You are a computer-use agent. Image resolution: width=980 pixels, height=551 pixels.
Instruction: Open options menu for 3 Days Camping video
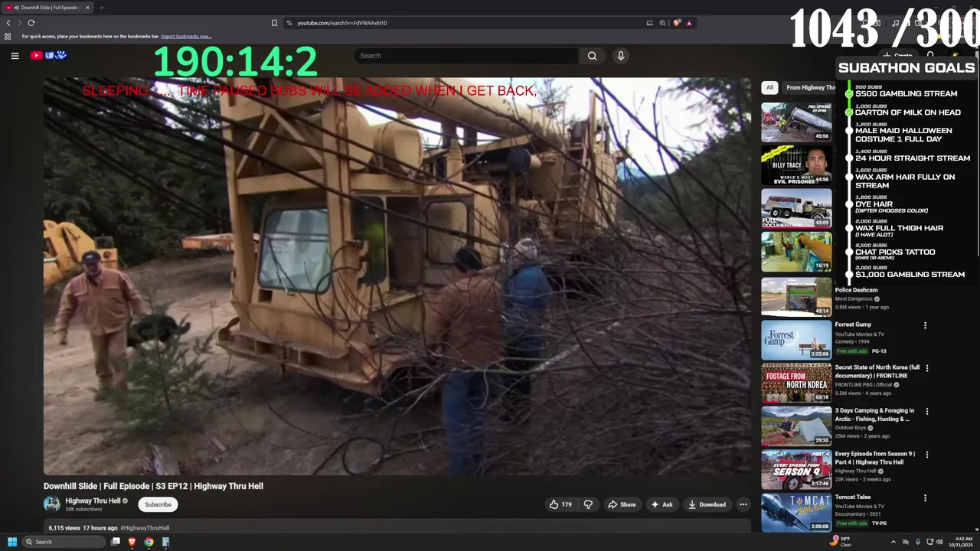[x=927, y=411]
